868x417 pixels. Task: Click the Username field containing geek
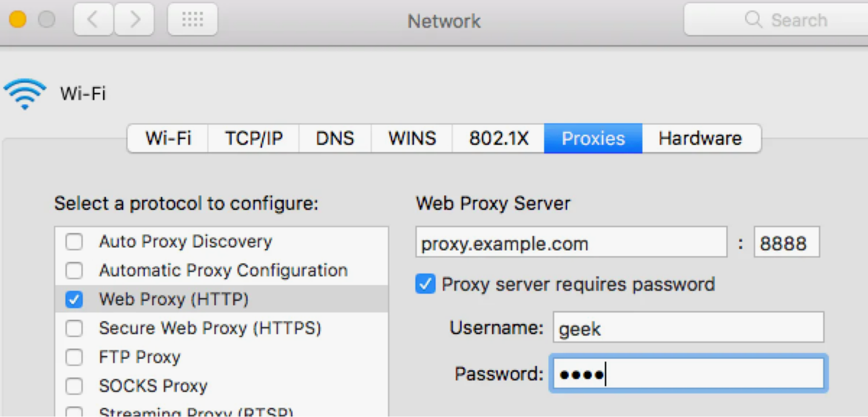coord(688,328)
